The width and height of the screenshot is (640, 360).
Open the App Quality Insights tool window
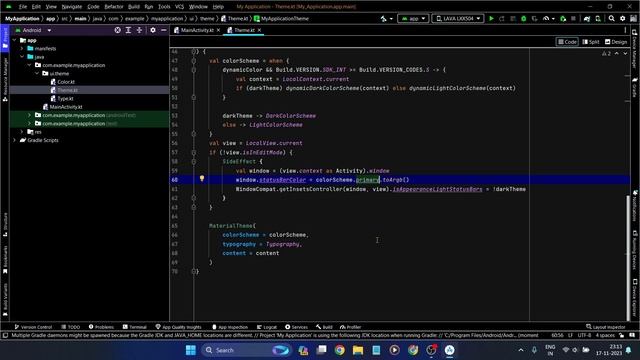click(x=178, y=327)
